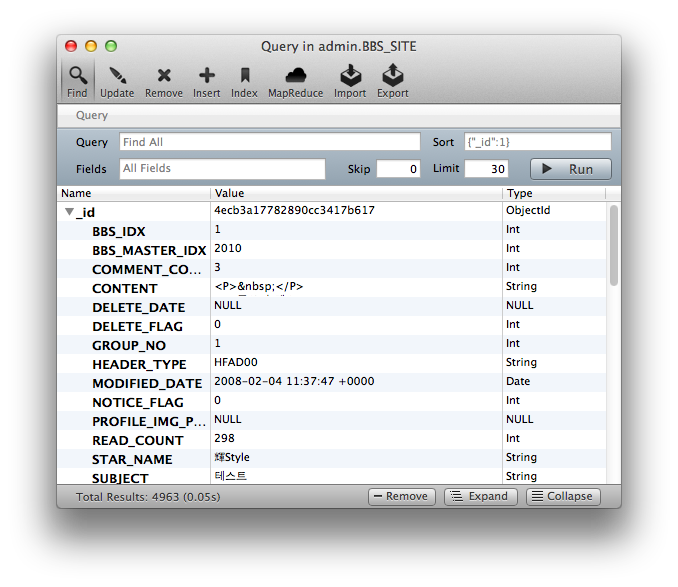Click the value 298

224,438
